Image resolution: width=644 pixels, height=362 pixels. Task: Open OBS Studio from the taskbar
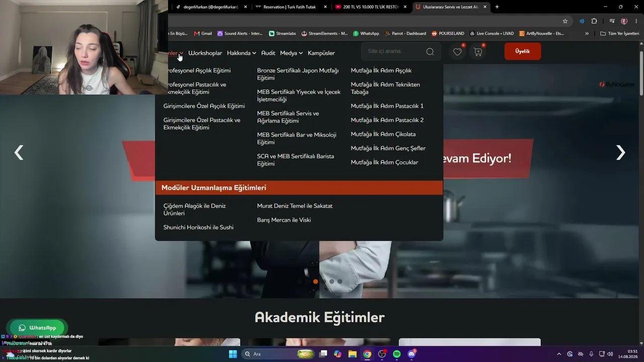(x=382, y=354)
